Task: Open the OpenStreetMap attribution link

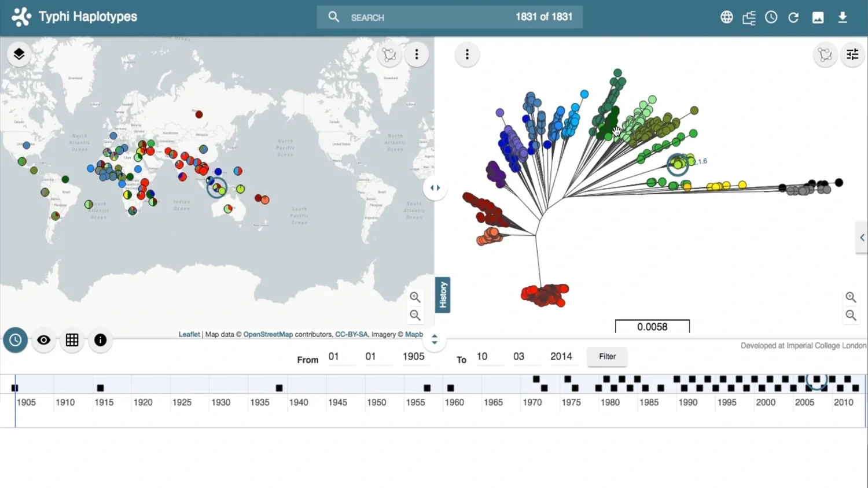Action: (268, 334)
